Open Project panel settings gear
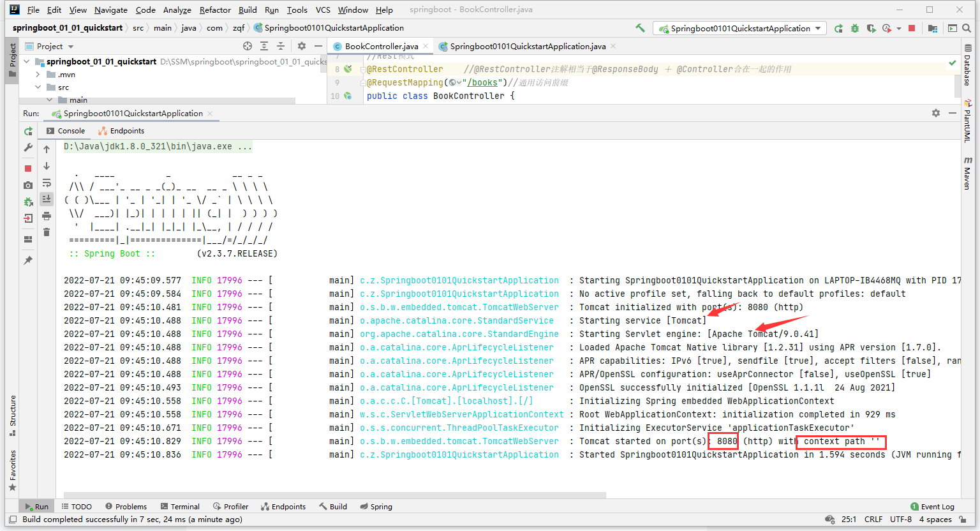980x531 pixels. coord(302,46)
